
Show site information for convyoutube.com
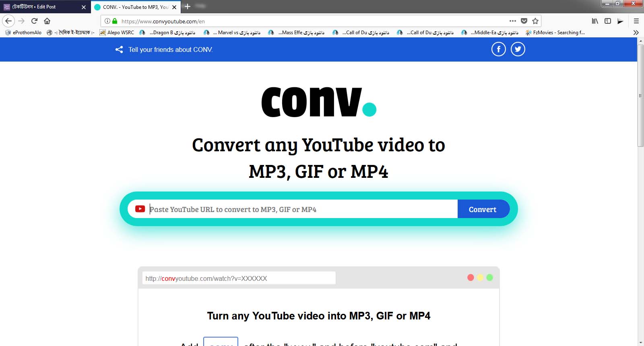click(107, 21)
